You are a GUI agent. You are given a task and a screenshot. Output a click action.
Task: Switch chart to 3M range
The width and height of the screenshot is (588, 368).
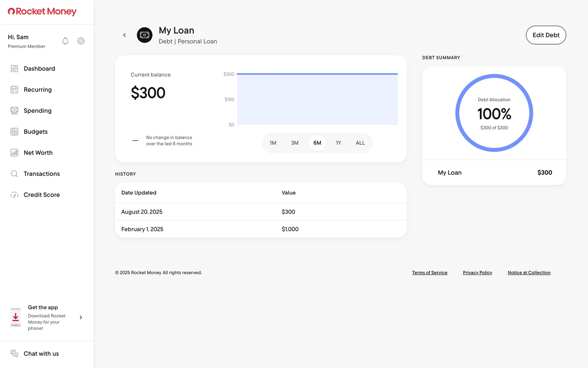point(295,143)
